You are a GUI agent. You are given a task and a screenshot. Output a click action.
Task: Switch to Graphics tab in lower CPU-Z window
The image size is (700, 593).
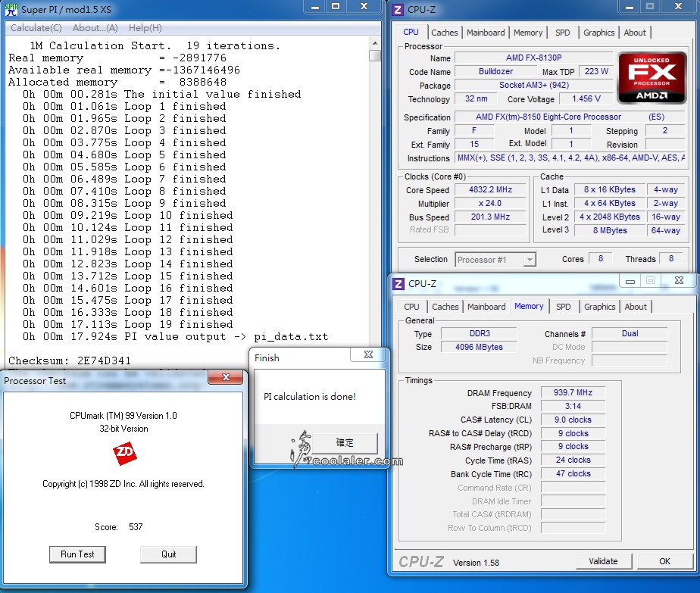[599, 307]
